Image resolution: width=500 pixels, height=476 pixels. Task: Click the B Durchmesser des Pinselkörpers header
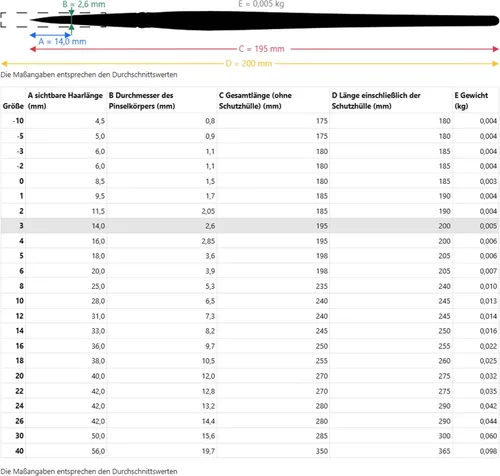[x=142, y=100]
